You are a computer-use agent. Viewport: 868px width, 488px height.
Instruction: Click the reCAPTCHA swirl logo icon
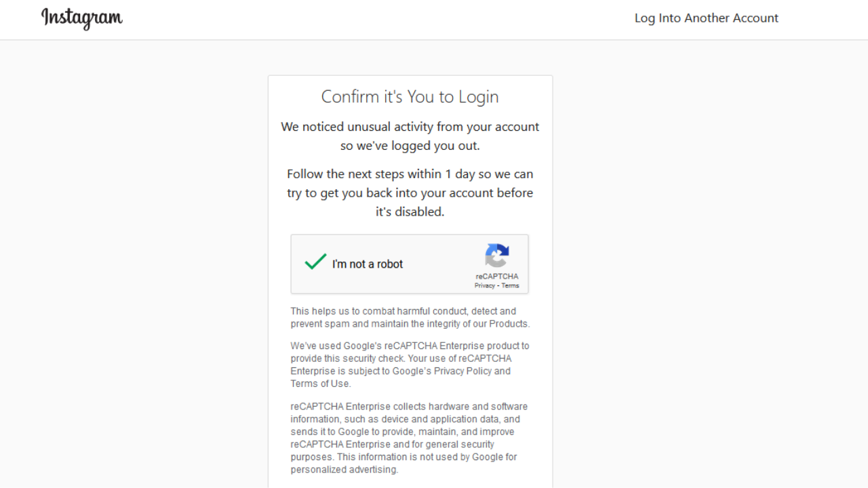497,256
